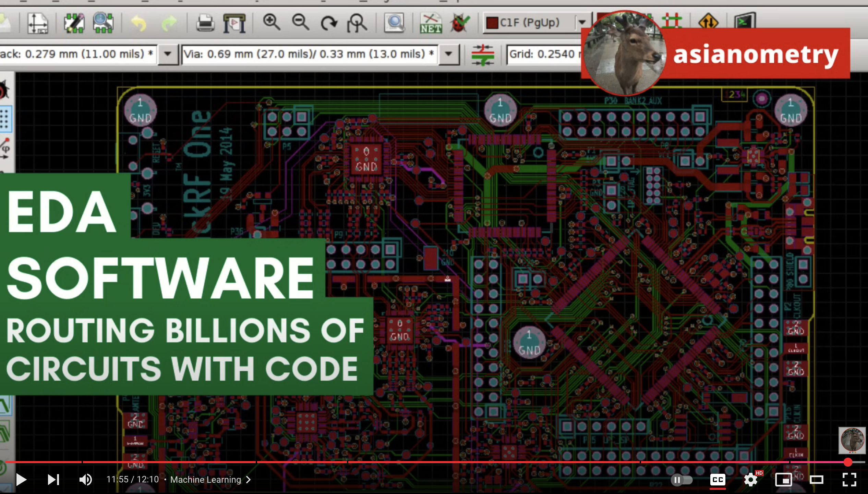Screen dimensions: 868x494
Task: Click the yellow diamond router icon
Action: [x=708, y=21]
